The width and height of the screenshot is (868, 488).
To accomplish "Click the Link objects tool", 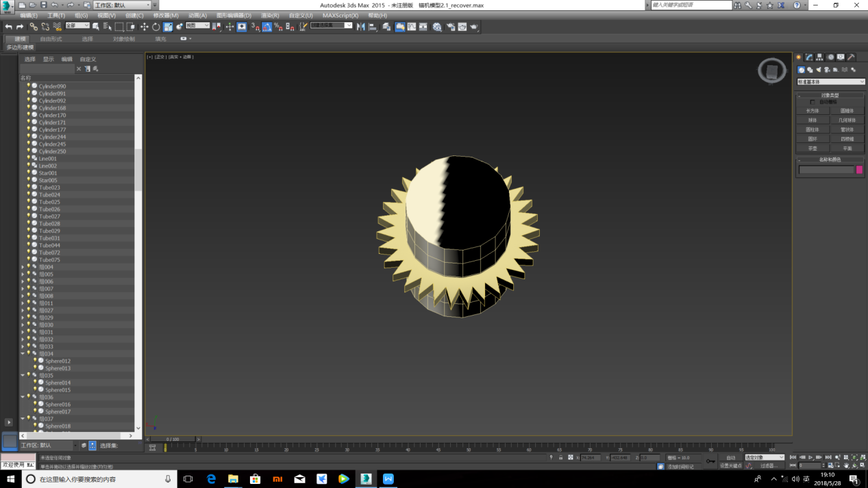I will click(x=33, y=27).
